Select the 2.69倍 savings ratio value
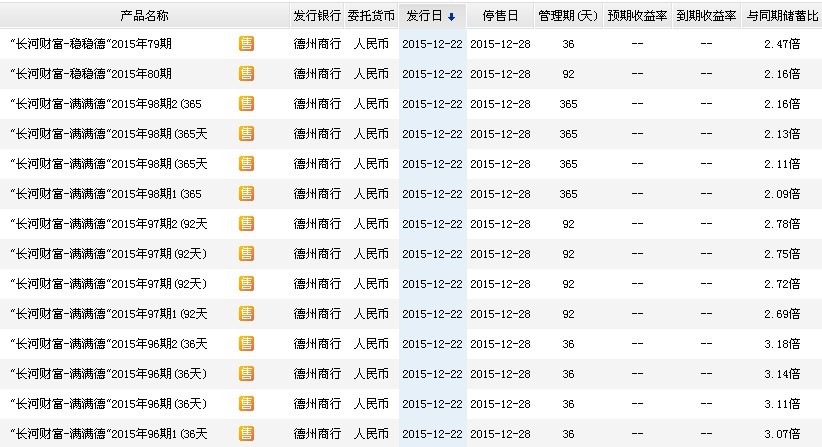Viewport: 822px width, 447px height. tap(782, 314)
